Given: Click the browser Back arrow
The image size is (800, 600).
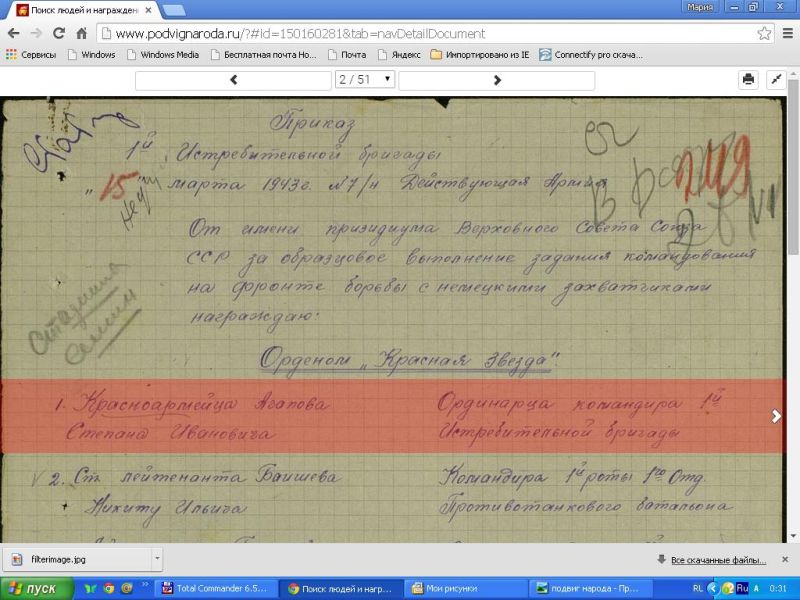Looking at the screenshot, I should [x=13, y=33].
